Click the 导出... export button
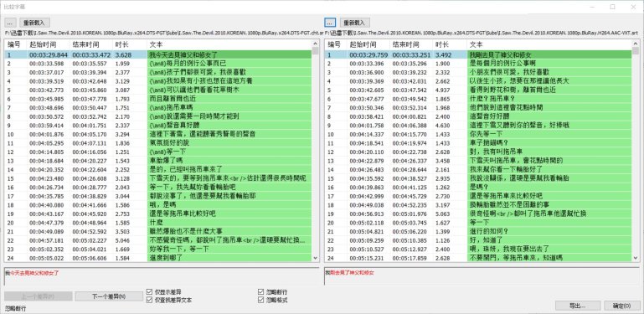The width and height of the screenshot is (644, 314). (578, 306)
